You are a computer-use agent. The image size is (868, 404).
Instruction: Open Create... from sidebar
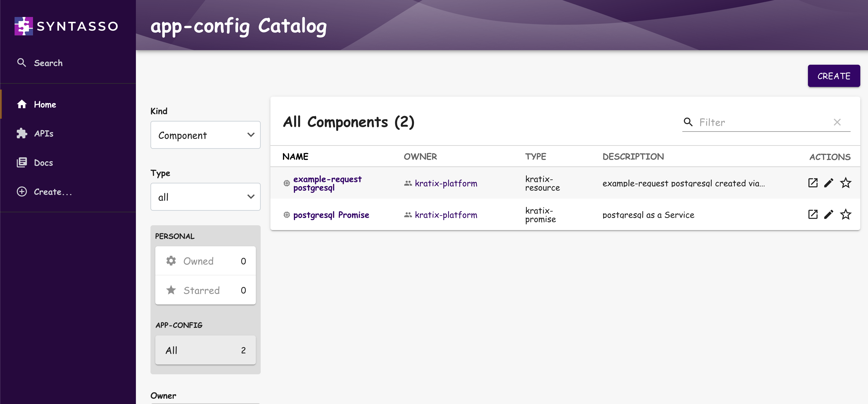pos(68,192)
